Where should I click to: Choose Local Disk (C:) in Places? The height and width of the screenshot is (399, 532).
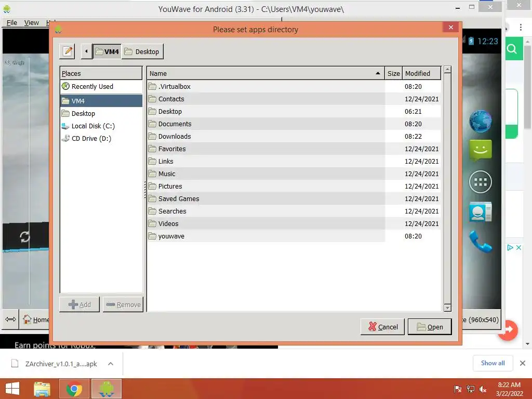tap(101, 126)
